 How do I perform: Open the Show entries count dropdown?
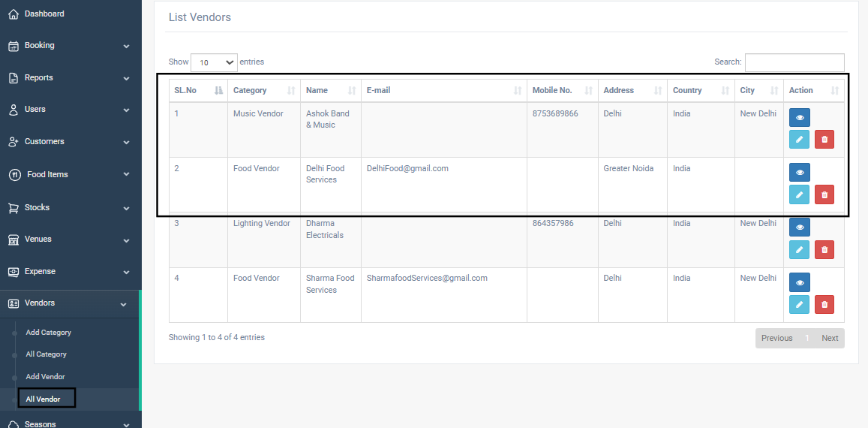point(215,62)
